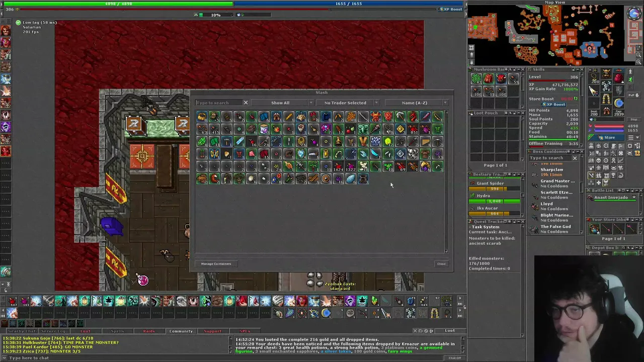Click the blue ring equipment slot
Image resolution: width=644 pixels, height=362 pixels.
click(618, 103)
